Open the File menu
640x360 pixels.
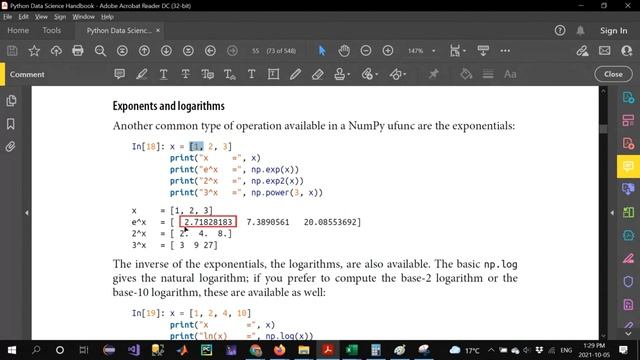pyautogui.click(x=8, y=17)
